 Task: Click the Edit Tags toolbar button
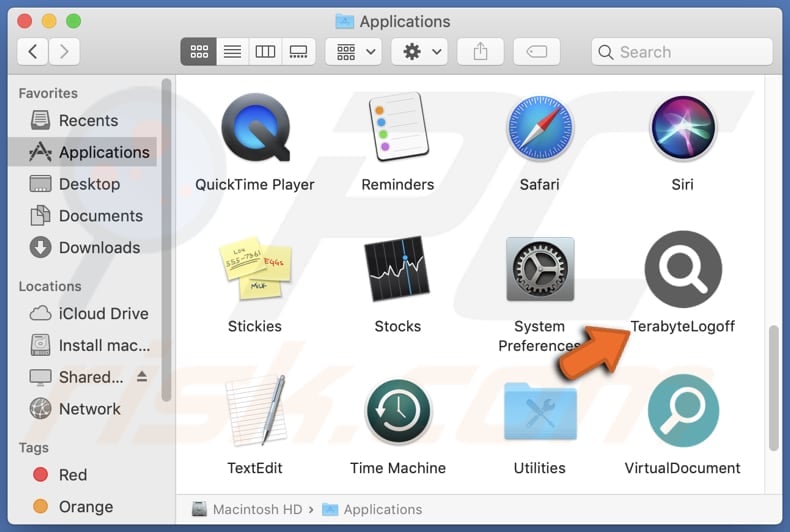537,51
